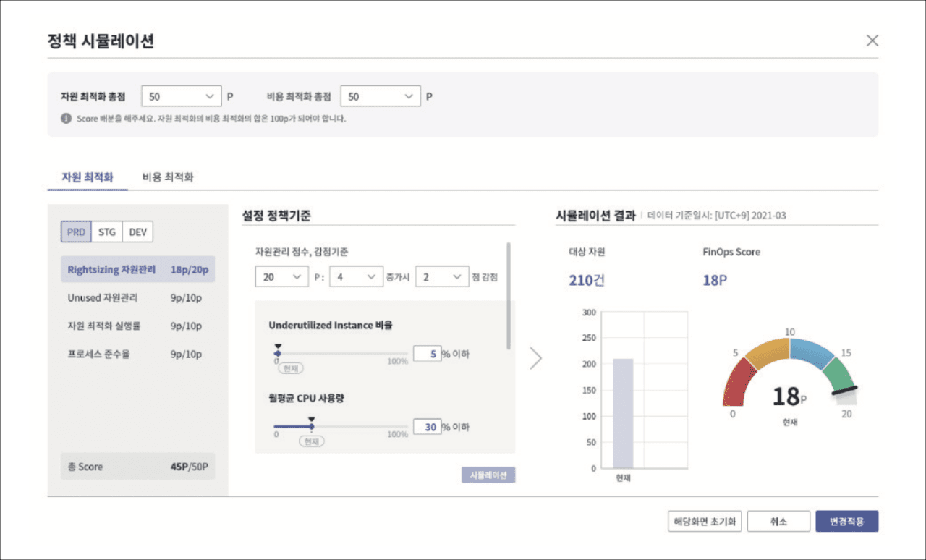Expand the 자원관리 점수 20 dropdown
Screen dimensions: 926x560
tap(281, 277)
